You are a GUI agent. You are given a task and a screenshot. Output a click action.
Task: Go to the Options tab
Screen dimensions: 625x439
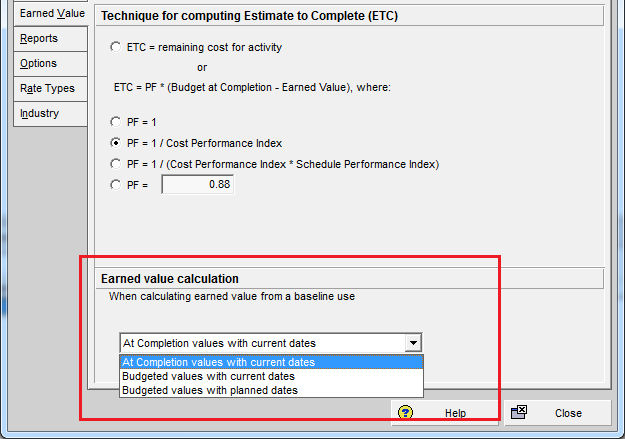click(x=39, y=63)
